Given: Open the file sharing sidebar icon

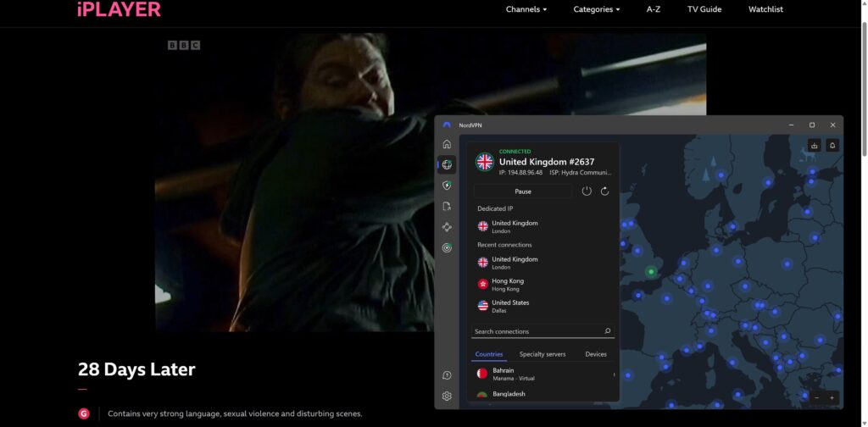Looking at the screenshot, I should (x=447, y=207).
